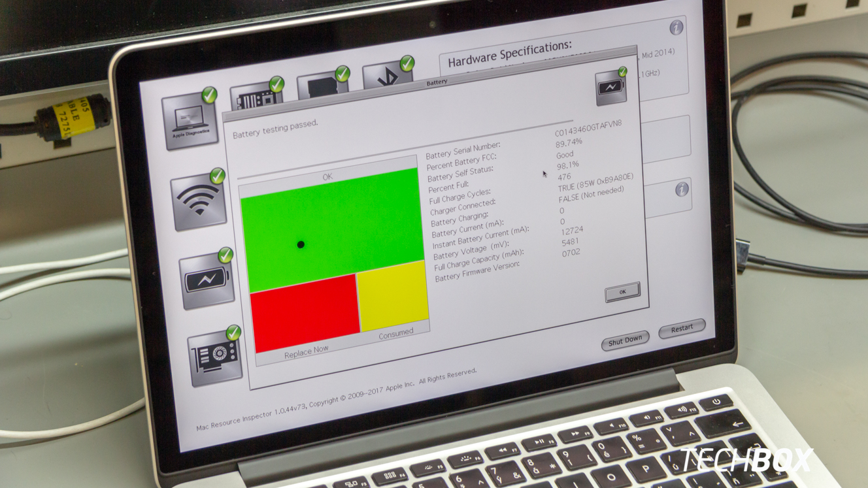Click the lower info icon behind the dialog

[x=682, y=189]
